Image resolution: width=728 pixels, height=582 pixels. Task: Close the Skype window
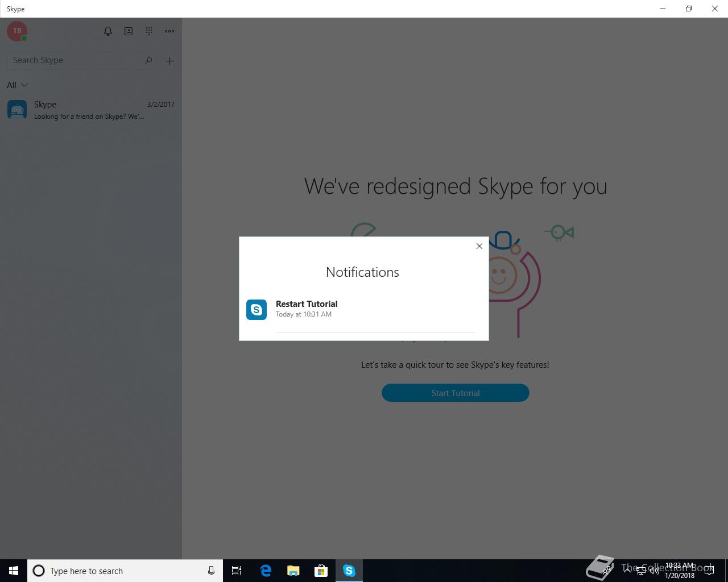pyautogui.click(x=715, y=9)
